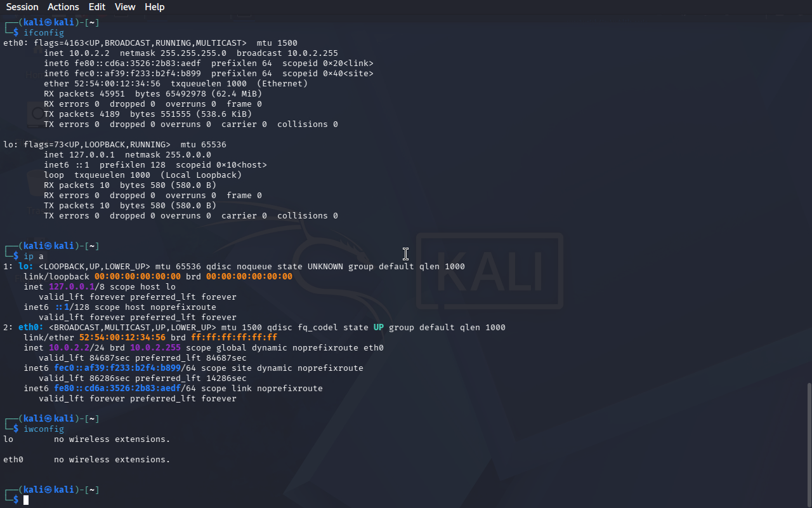Screen dimensions: 812x508
Task: Click the typed ifconfig command text
Action: (x=44, y=33)
